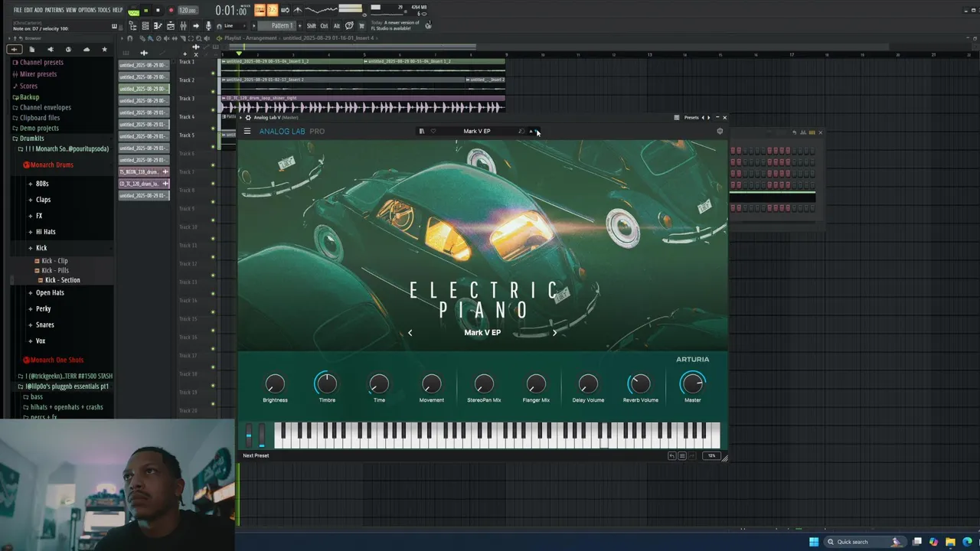The width and height of the screenshot is (980, 551).
Task: Select the Kick - Clip sample
Action: tap(54, 261)
